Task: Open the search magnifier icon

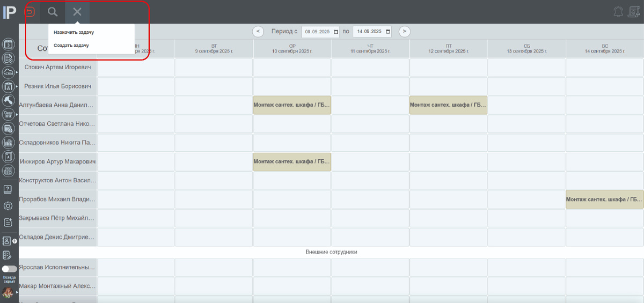Action: tap(53, 11)
